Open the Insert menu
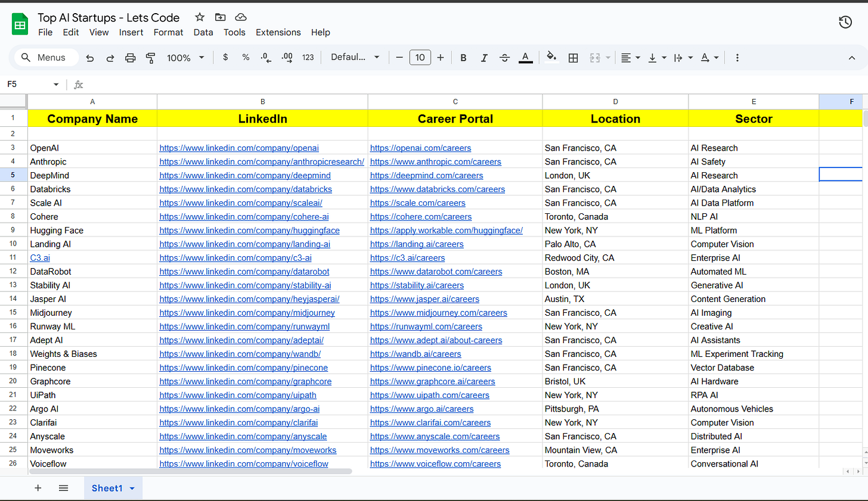The height and width of the screenshot is (501, 868). pos(131,32)
